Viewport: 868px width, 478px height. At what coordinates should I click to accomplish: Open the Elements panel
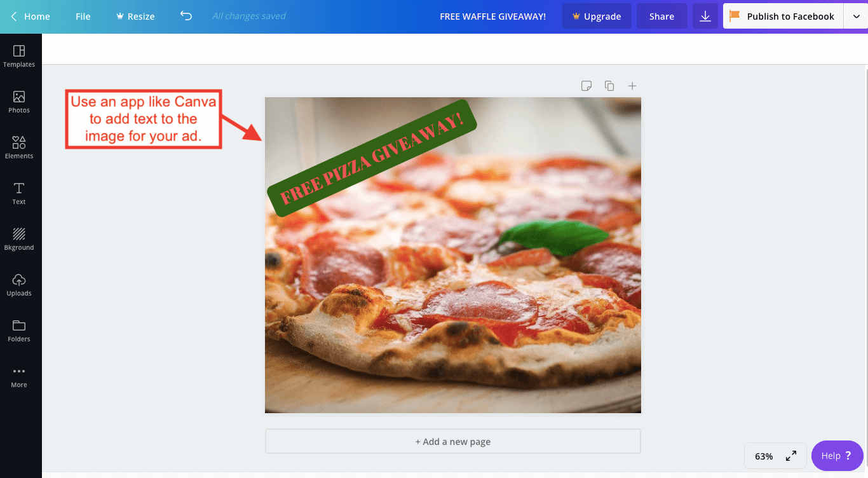click(x=19, y=146)
